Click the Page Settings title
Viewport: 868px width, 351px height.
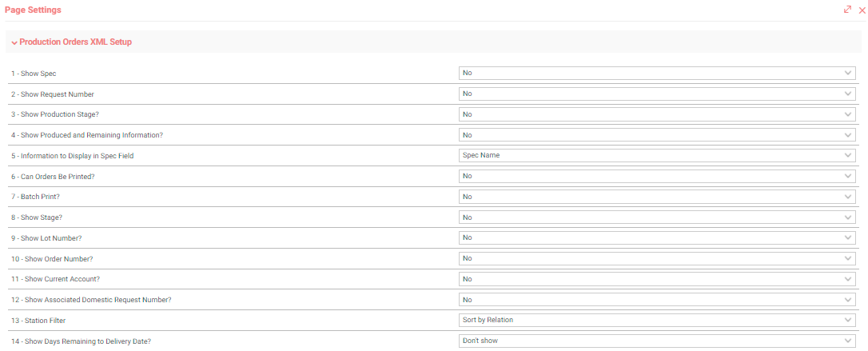click(34, 10)
